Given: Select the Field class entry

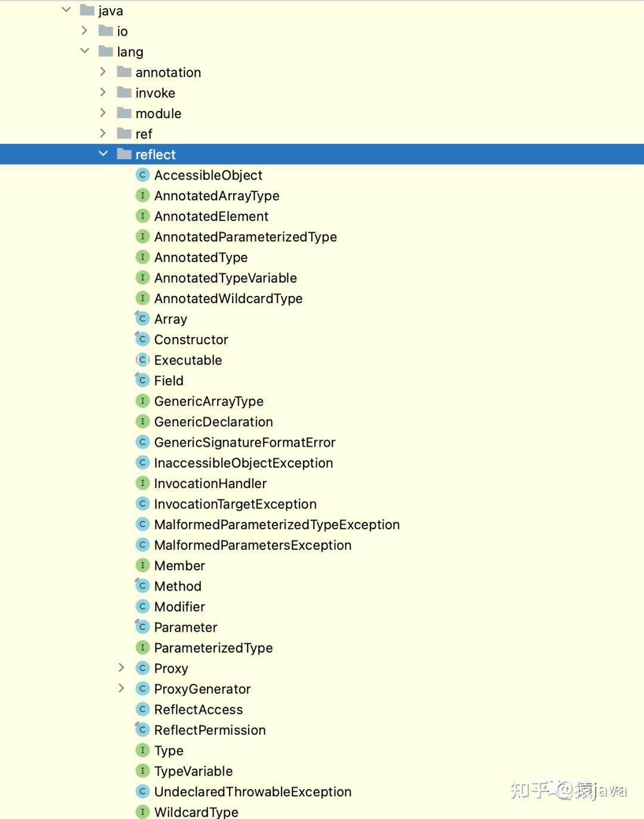Looking at the screenshot, I should pyautogui.click(x=169, y=381).
